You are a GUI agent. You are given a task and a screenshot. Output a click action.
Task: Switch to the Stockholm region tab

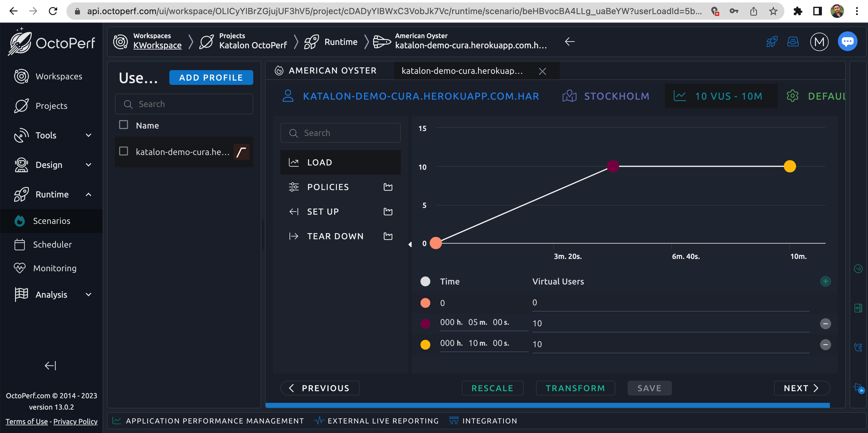[x=606, y=96]
